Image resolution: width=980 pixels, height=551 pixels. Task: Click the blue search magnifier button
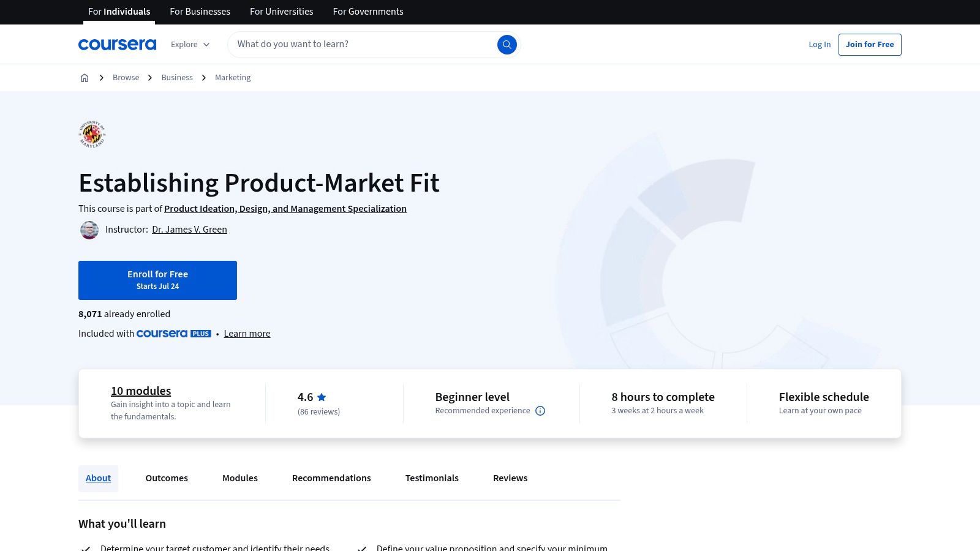click(507, 44)
